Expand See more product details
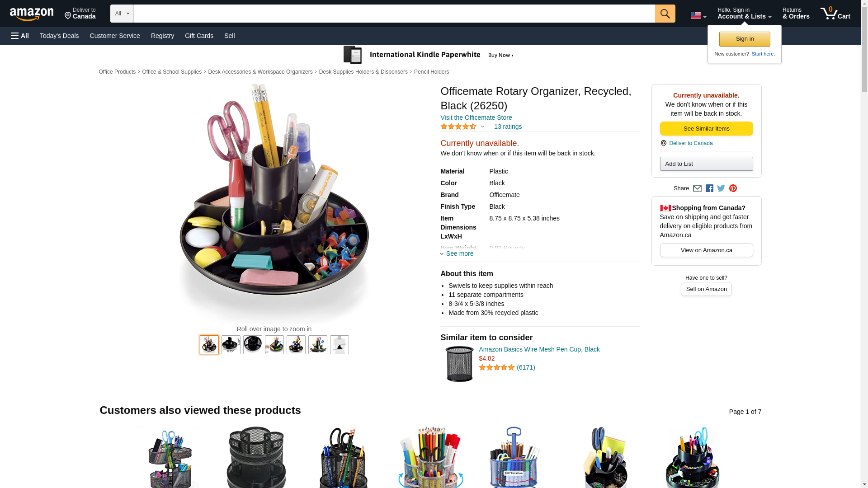This screenshot has width=868, height=488. coord(457,253)
